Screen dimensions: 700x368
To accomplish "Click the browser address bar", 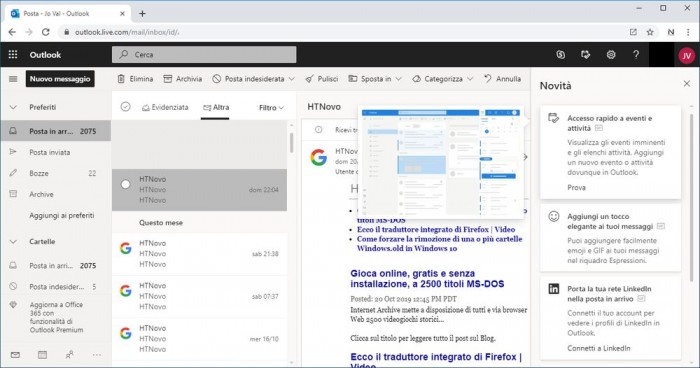I will click(344, 32).
